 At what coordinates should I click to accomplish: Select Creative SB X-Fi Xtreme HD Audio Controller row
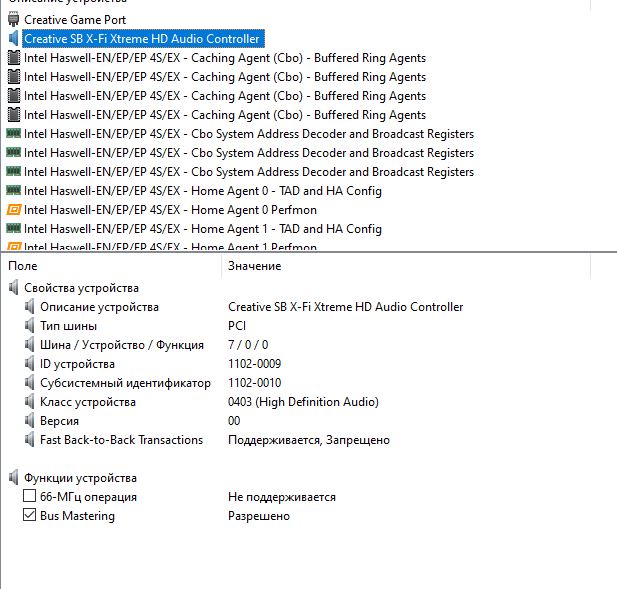pyautogui.click(x=143, y=39)
